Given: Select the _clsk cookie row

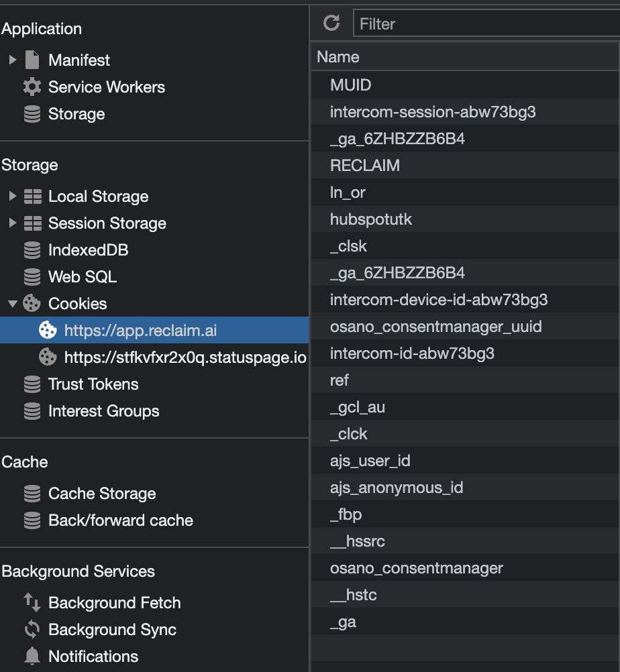Looking at the screenshot, I should [465, 246].
